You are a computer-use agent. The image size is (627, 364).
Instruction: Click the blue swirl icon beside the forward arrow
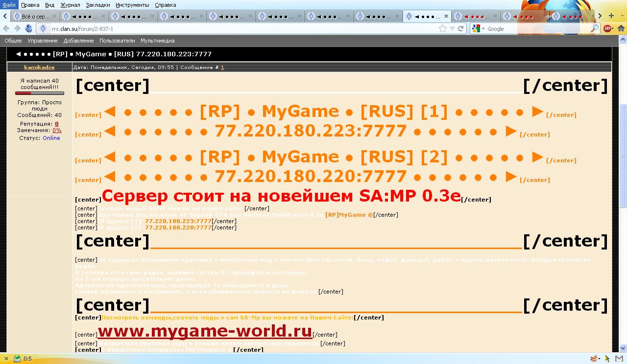(x=29, y=29)
